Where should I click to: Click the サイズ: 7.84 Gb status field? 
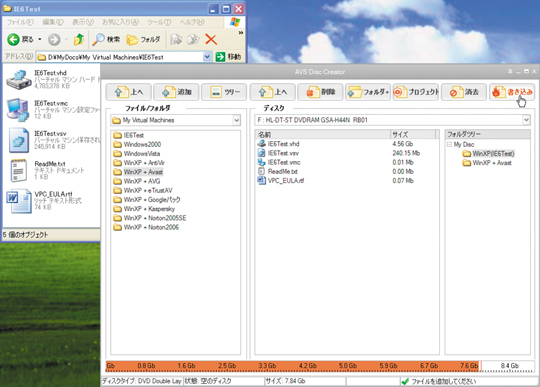pyautogui.click(x=305, y=381)
